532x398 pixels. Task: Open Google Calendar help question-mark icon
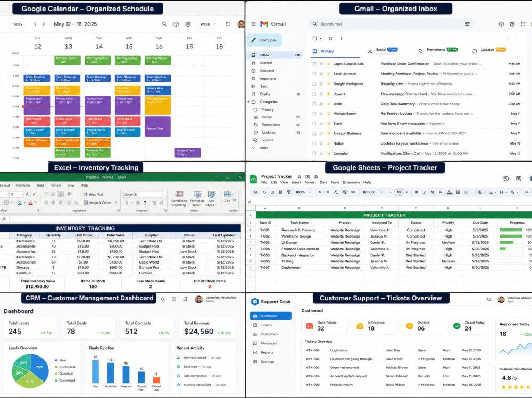(176, 24)
